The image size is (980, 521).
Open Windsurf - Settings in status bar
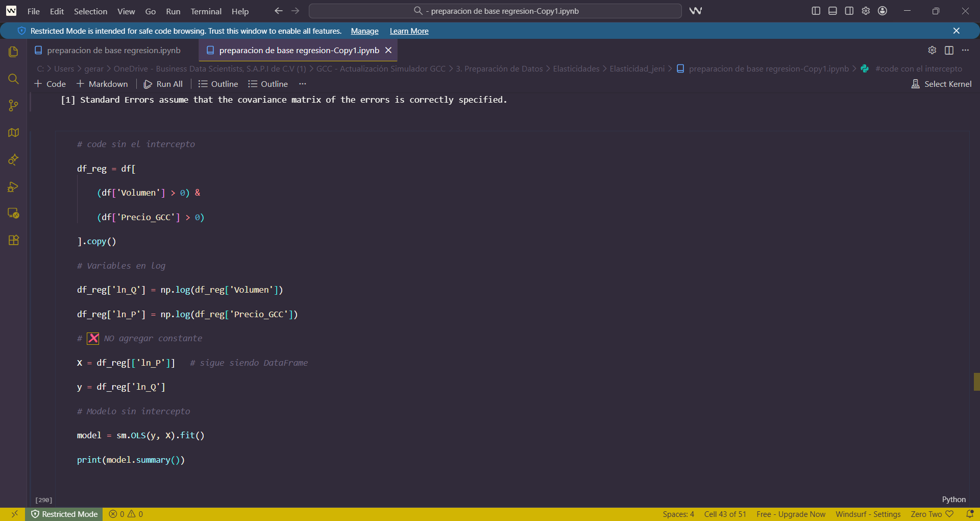(x=868, y=514)
